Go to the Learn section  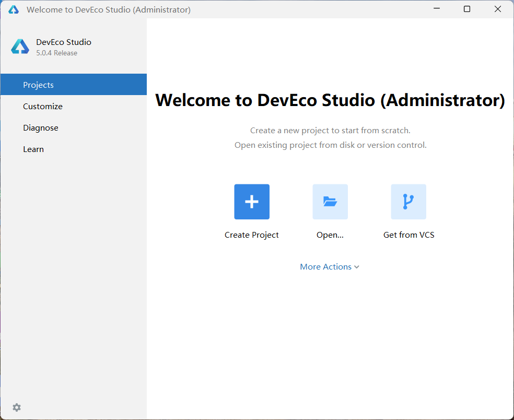pyautogui.click(x=74, y=149)
